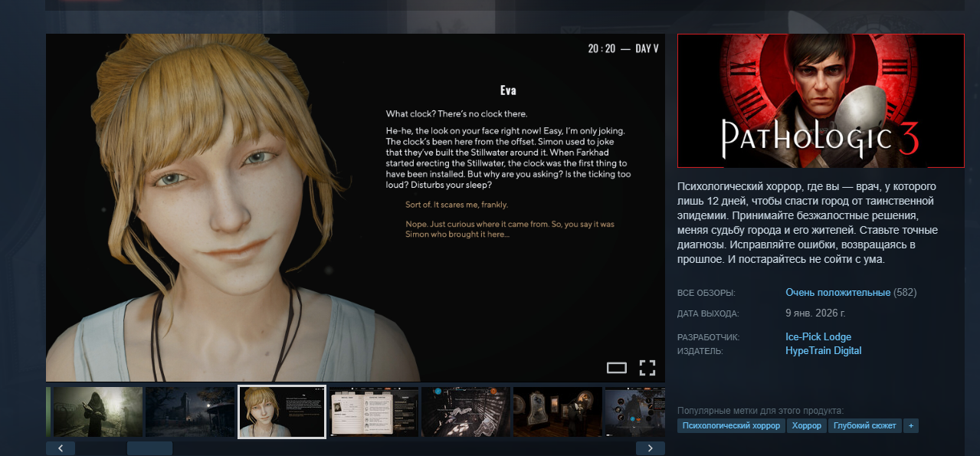Screen dimensions: 980x456
Task: Open the Психологический хоррор tag
Action: 731,425
